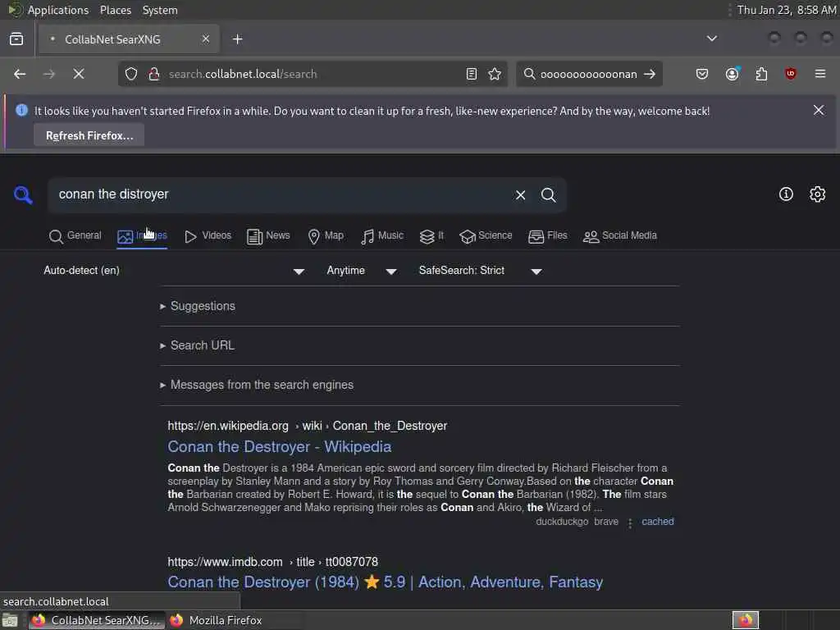
Task: Open the SafeSearch: Strict dropdown
Action: [480, 271]
